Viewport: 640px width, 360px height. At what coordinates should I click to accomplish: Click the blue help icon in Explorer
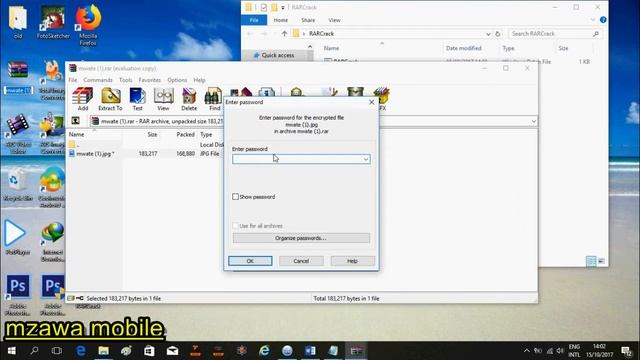[603, 20]
